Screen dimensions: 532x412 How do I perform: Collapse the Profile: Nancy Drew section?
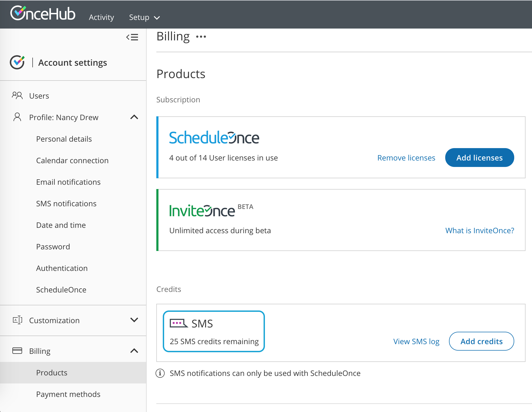click(x=134, y=117)
